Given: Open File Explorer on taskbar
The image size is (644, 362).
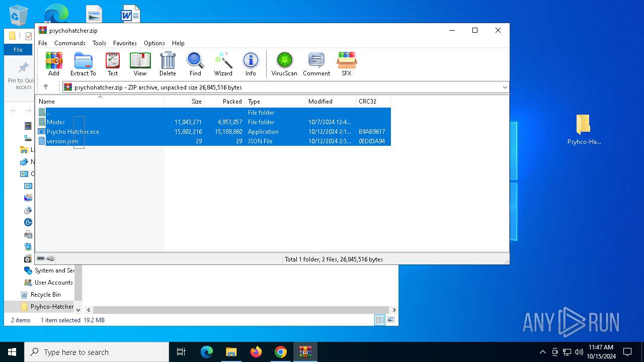Looking at the screenshot, I should [x=231, y=352].
